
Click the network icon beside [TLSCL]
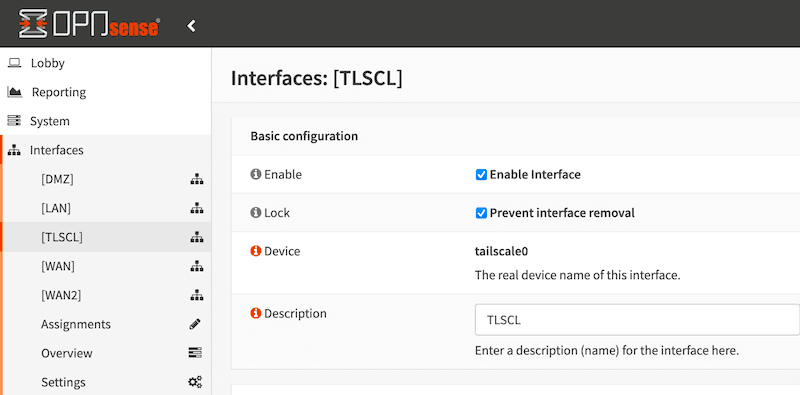[196, 237]
